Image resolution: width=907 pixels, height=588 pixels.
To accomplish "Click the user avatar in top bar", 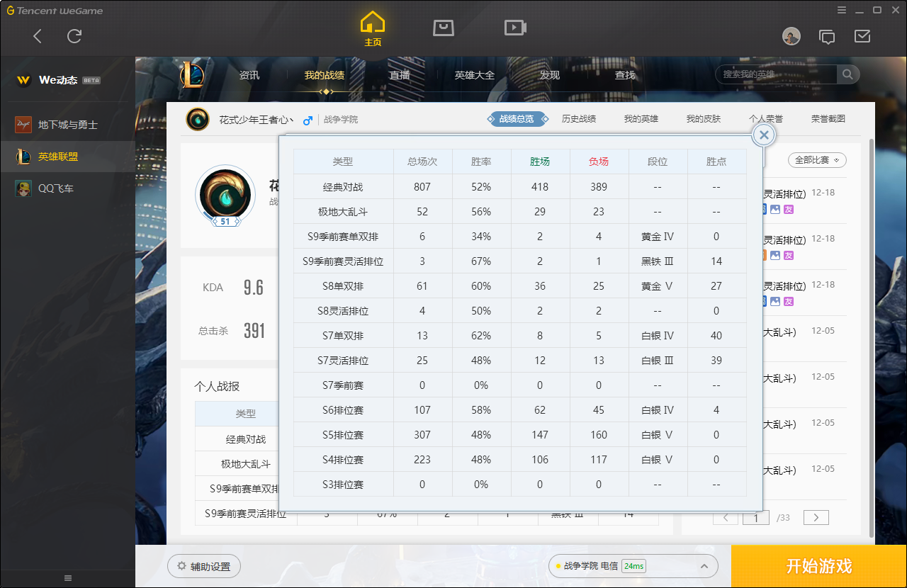I will point(791,36).
